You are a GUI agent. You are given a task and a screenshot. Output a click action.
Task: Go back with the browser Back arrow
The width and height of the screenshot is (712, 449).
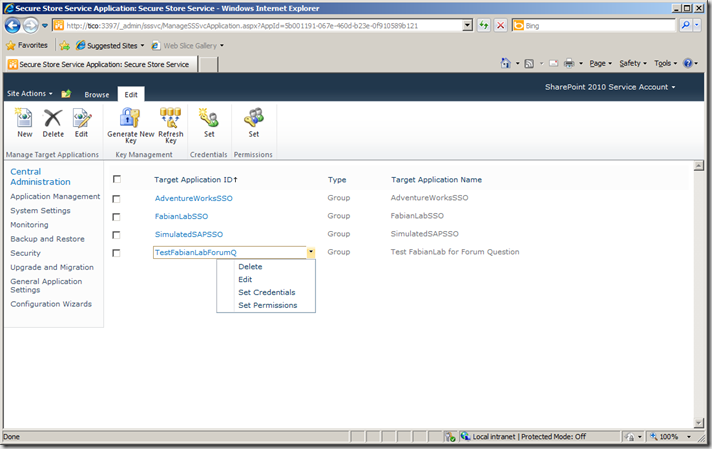pyautogui.click(x=13, y=25)
